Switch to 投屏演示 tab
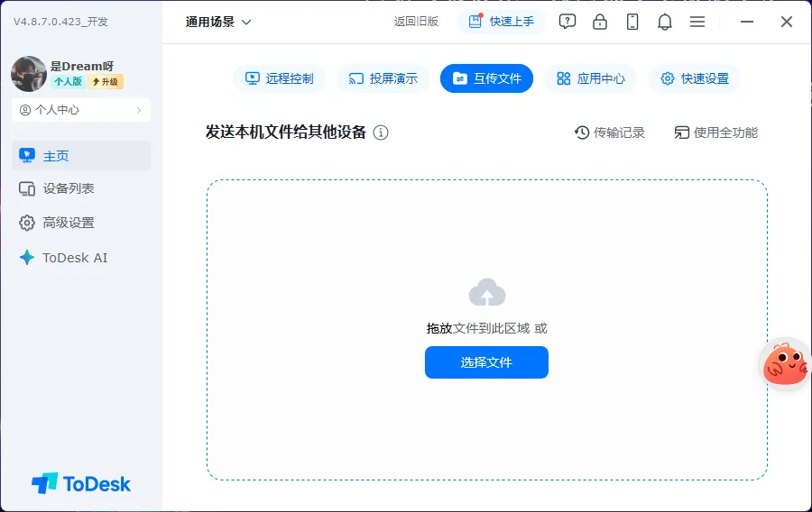This screenshot has width=812, height=512. tap(383, 78)
